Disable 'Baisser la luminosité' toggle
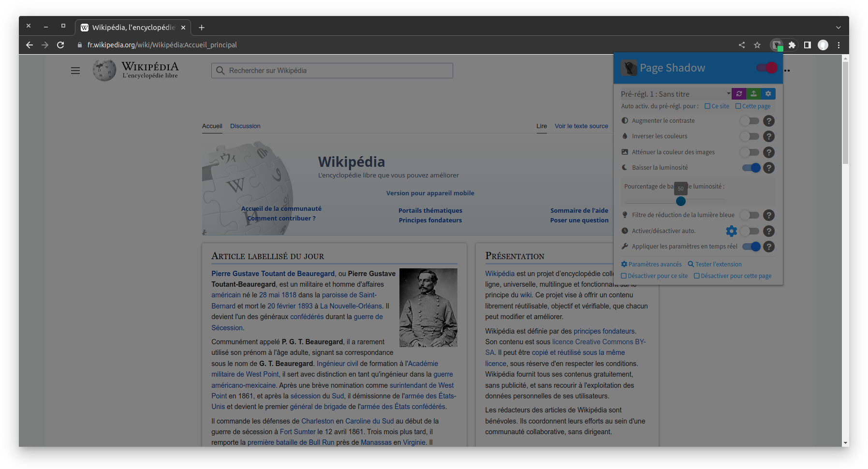This screenshot has height=469, width=868. (x=751, y=168)
